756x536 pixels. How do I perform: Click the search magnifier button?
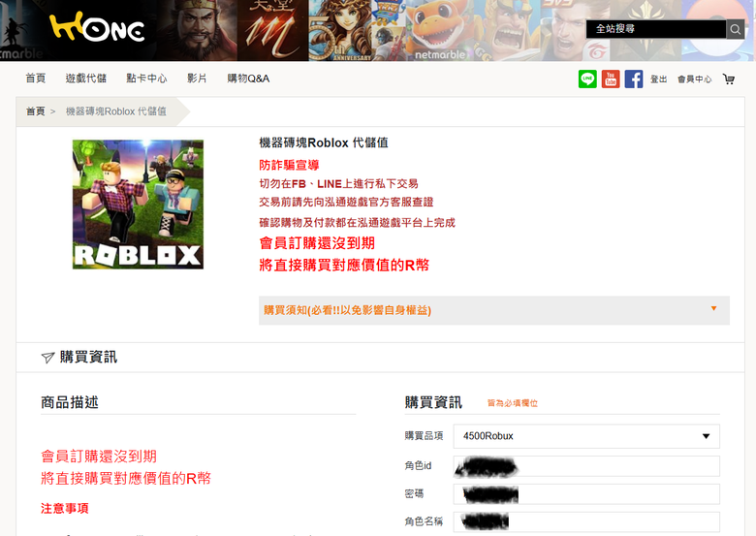(x=736, y=29)
